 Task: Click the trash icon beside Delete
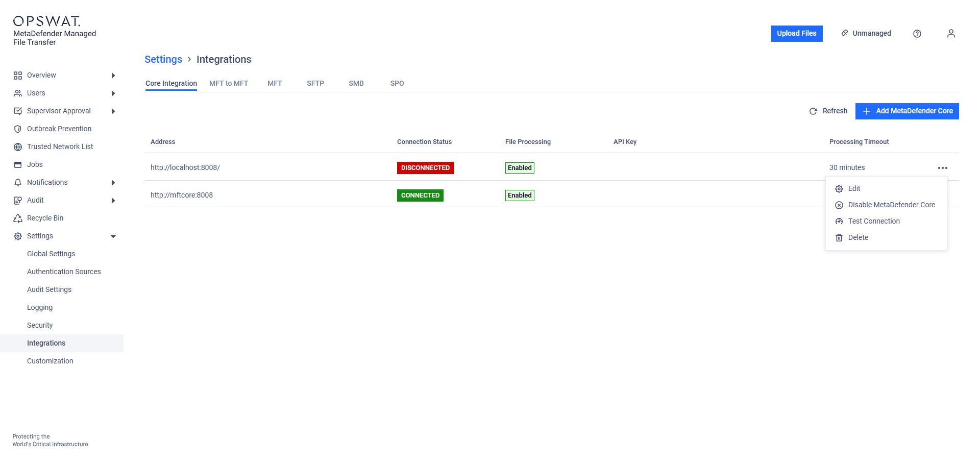coord(839,238)
